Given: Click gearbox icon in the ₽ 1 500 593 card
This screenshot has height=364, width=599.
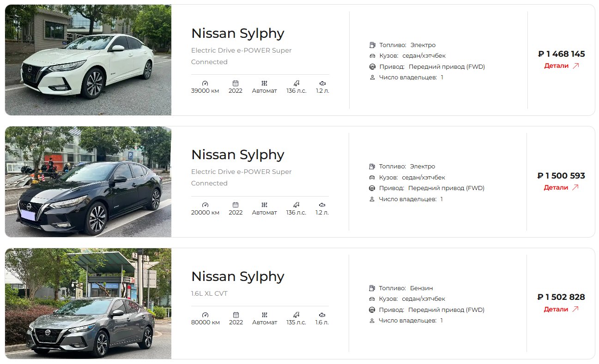Looking at the screenshot, I should (264, 205).
